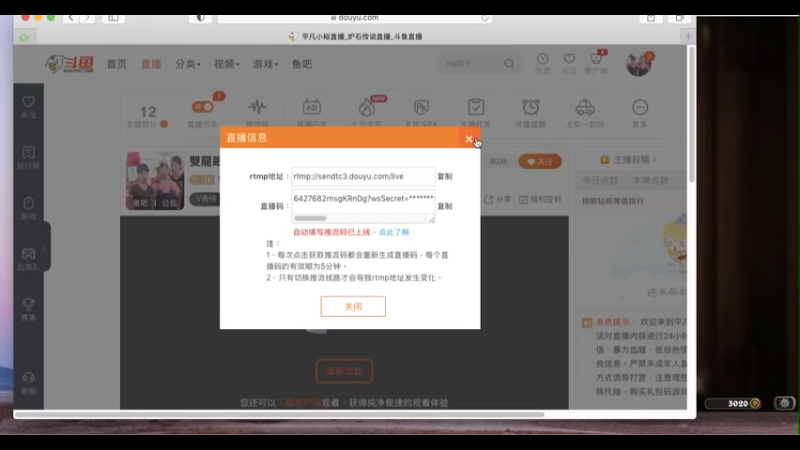Expand the 视频 dropdown menu
The height and width of the screenshot is (450, 800).
(x=227, y=64)
